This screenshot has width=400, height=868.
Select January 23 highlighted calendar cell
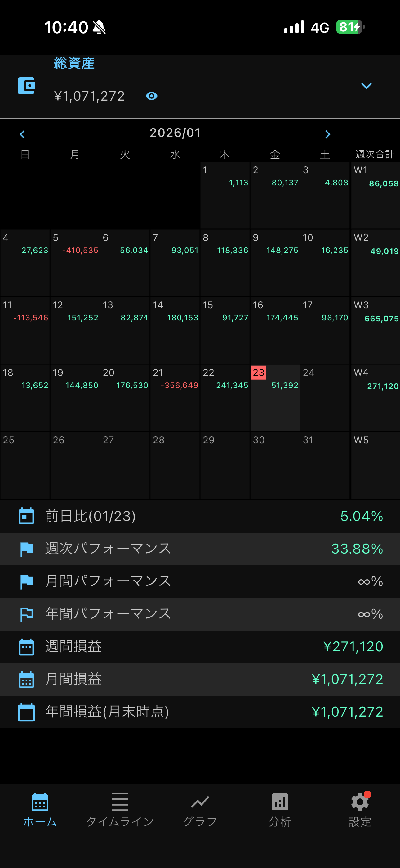pyautogui.click(x=275, y=398)
